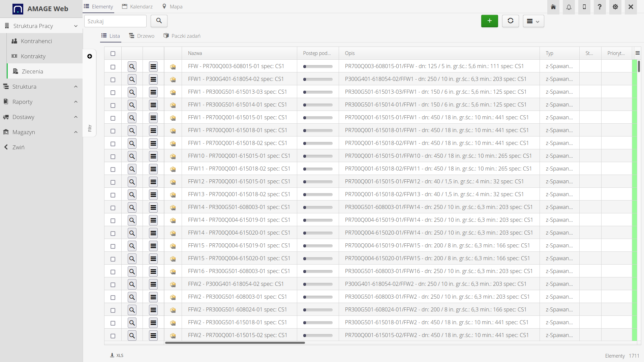Open row menu for FFW10 - PR700Q001-615015-01
Screen dimensions: 644x362
point(153,156)
